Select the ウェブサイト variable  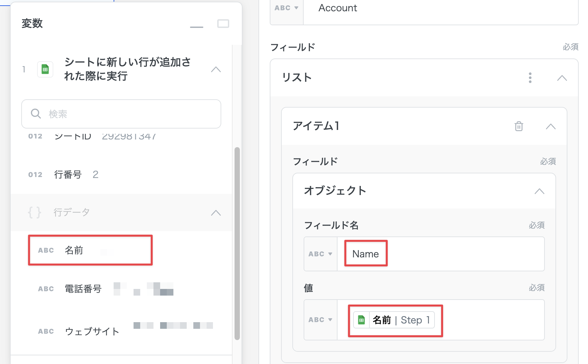click(92, 331)
